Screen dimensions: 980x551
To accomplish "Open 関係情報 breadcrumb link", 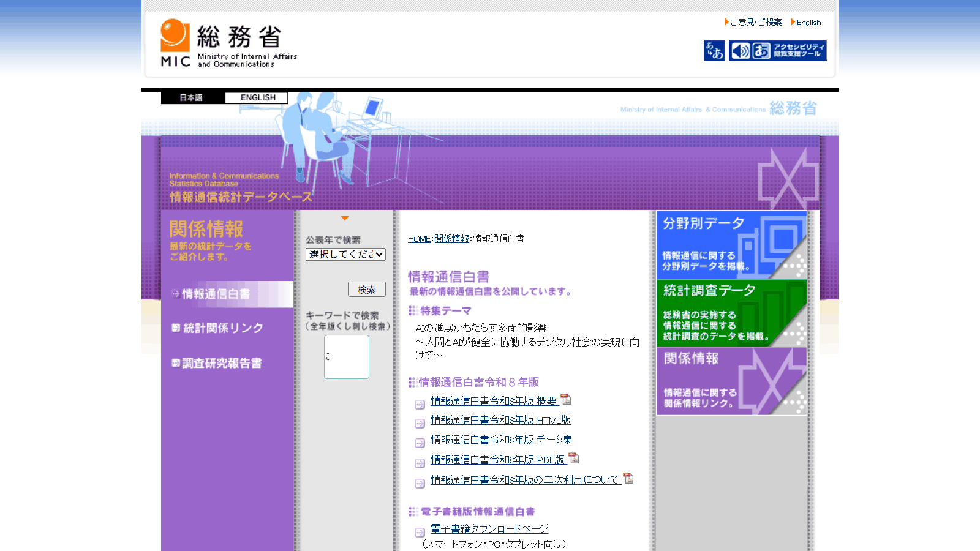I will tap(452, 239).
